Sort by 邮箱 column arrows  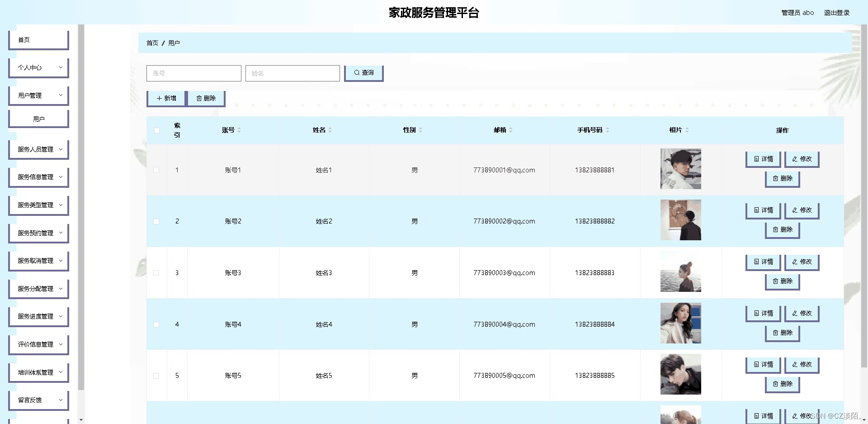point(511,130)
